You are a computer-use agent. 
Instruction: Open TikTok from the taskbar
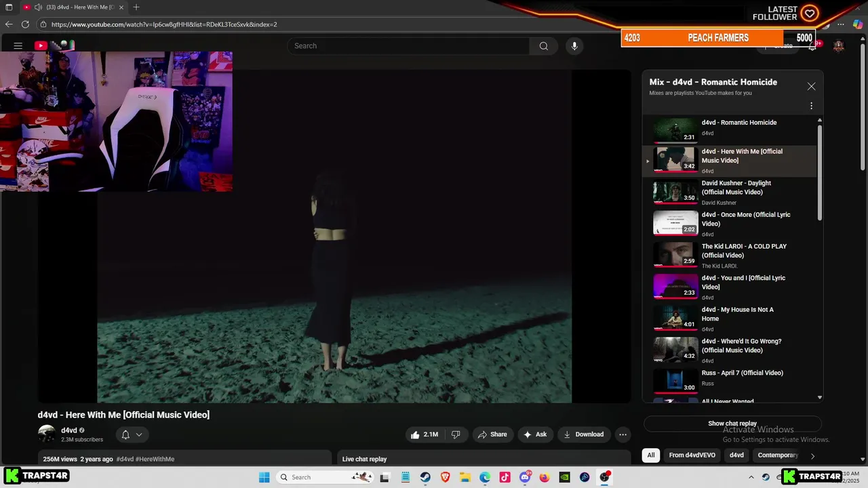click(x=505, y=477)
